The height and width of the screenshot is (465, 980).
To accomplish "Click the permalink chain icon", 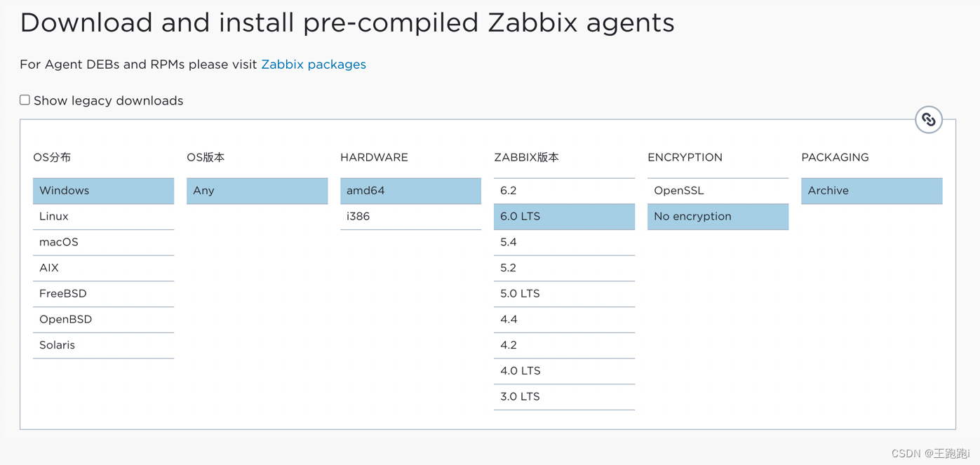I will point(928,119).
